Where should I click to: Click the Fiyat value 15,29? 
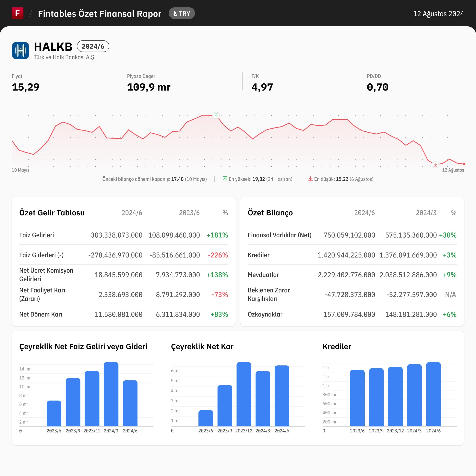click(x=26, y=87)
